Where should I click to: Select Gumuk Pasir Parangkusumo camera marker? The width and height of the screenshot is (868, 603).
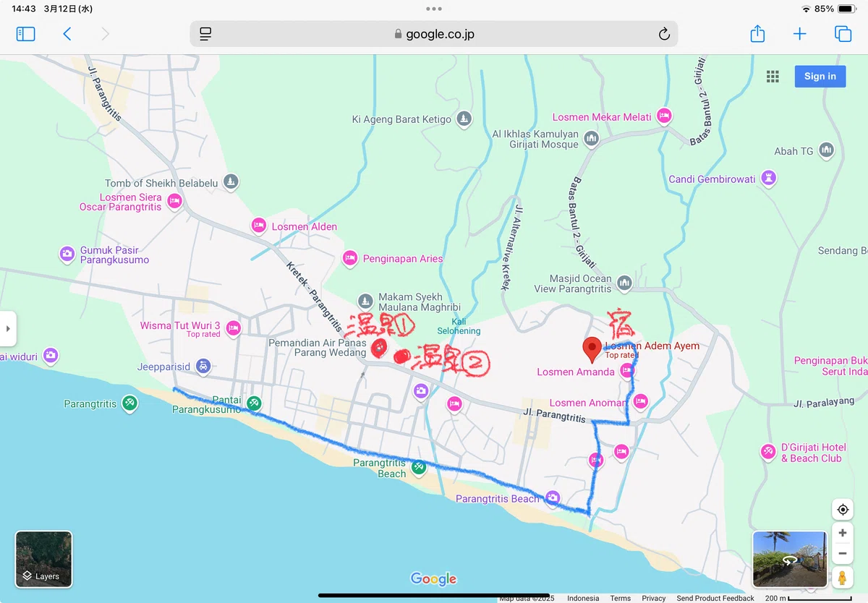pyautogui.click(x=67, y=254)
